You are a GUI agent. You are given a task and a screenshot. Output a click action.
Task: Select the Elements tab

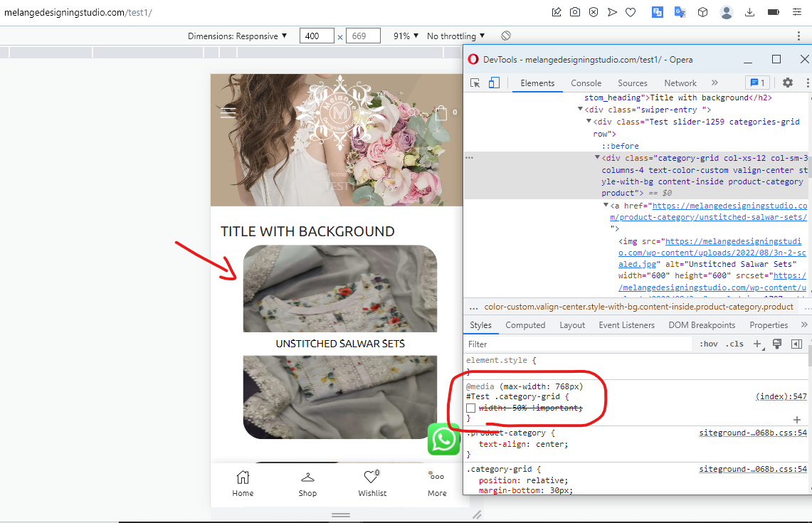click(x=537, y=83)
